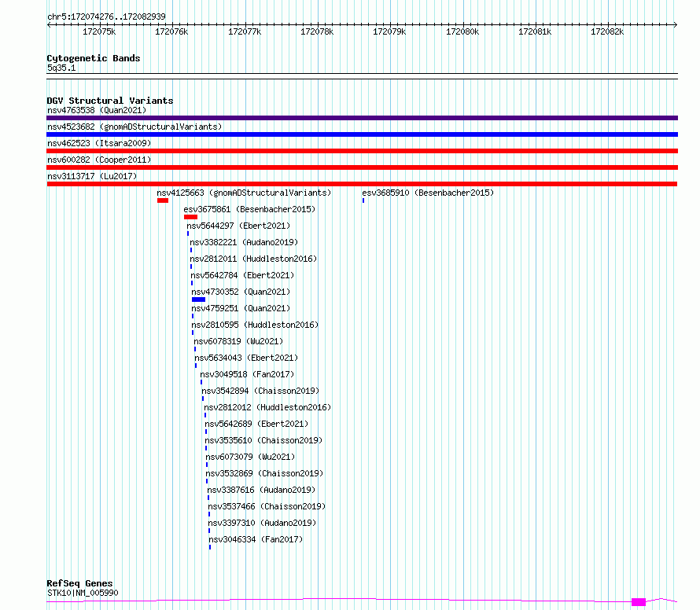Open the nsv3542894 (Chaisson2019) label
This screenshot has height=610, width=700.
click(x=260, y=391)
